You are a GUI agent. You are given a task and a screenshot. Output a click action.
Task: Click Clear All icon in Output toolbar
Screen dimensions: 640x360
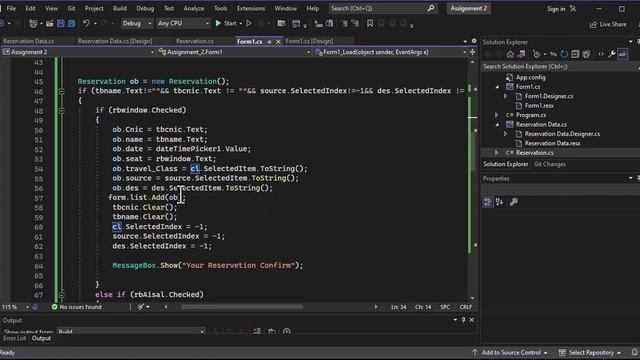click(257, 331)
